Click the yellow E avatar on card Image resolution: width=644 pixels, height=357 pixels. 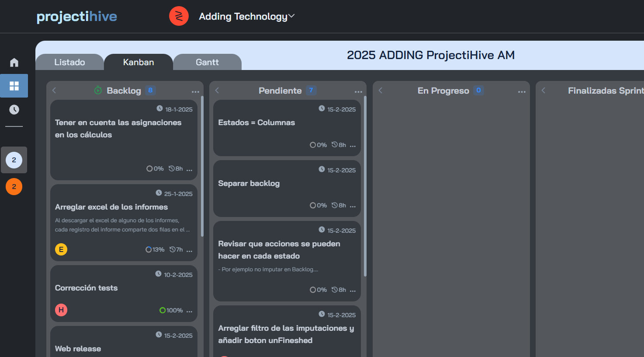[61, 249]
